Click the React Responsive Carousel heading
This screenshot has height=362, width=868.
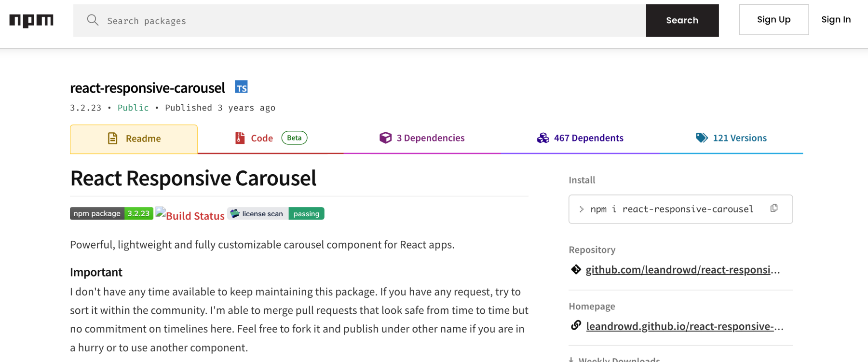point(193,178)
